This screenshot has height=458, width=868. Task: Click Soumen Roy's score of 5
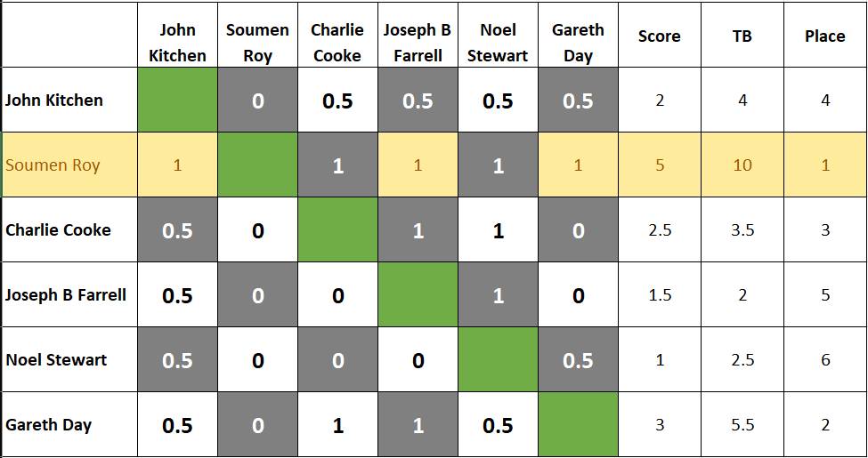pos(660,165)
